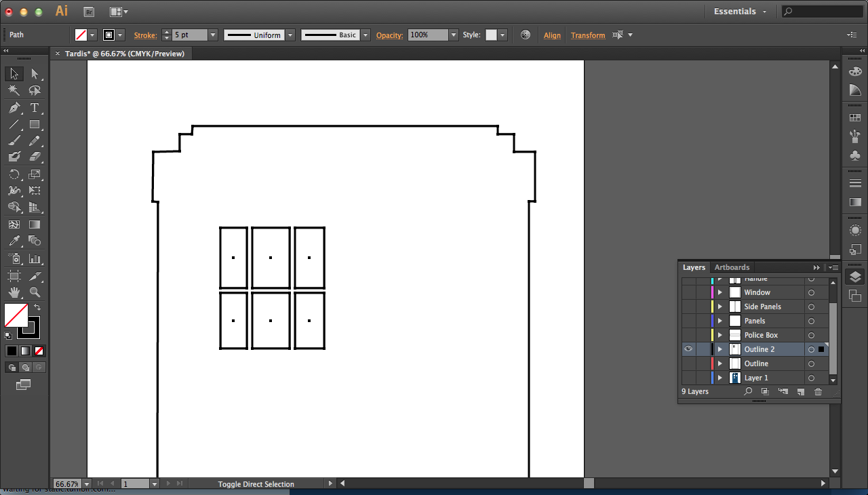Click the Style swatch box
The height and width of the screenshot is (495, 868).
coord(492,35)
